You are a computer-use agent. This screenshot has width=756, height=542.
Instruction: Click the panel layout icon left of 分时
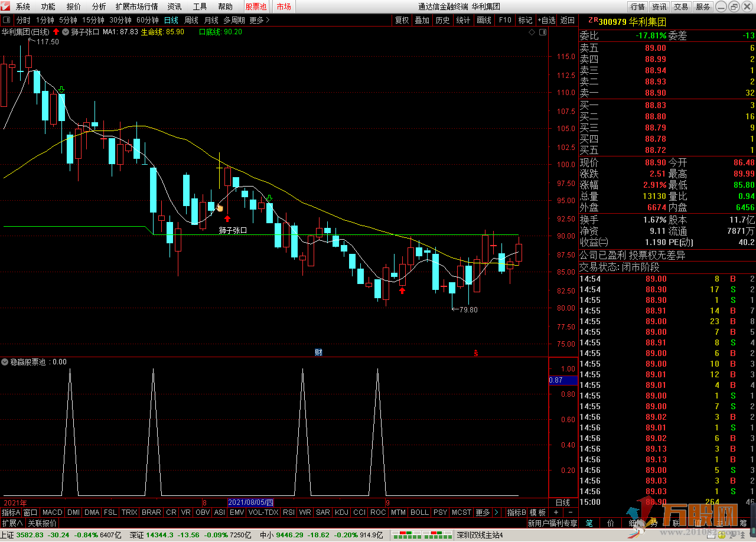pos(7,20)
